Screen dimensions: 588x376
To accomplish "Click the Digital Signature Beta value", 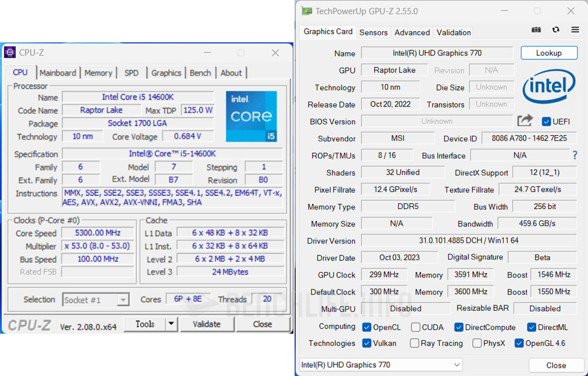I will click(542, 257).
